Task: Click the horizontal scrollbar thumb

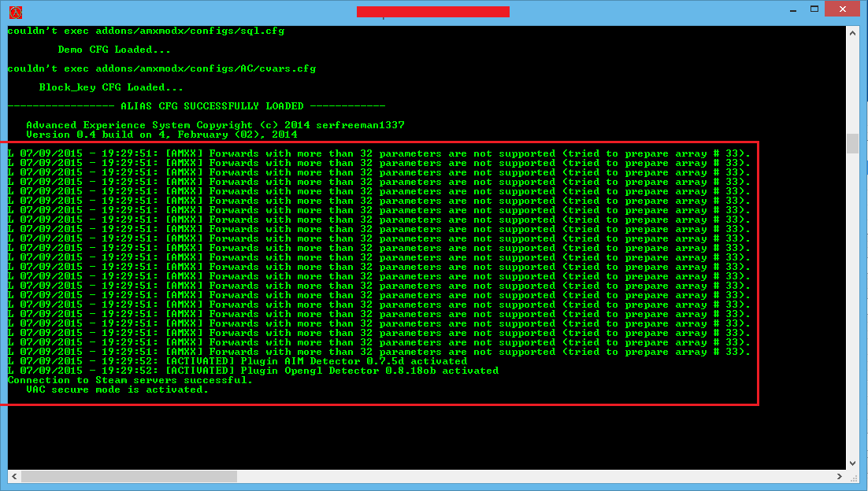Action: click(129, 476)
